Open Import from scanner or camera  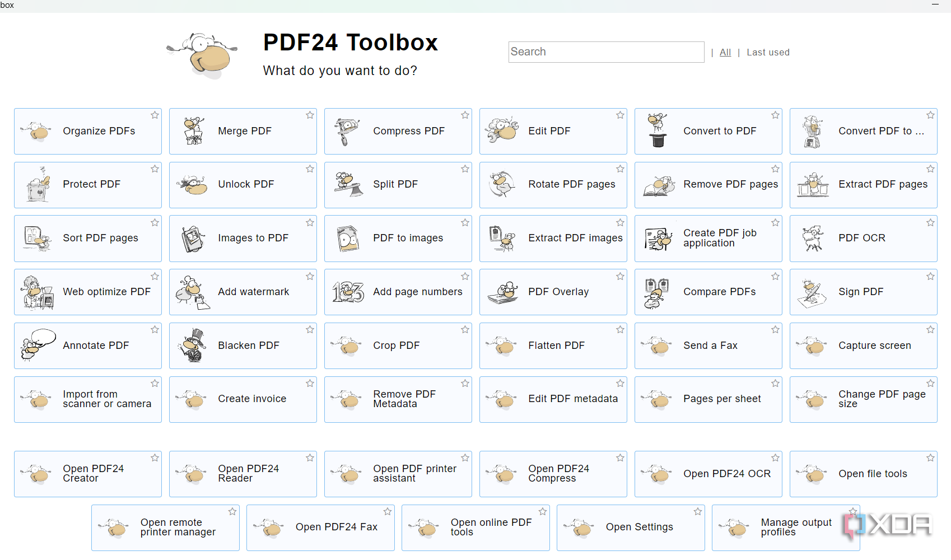(87, 399)
